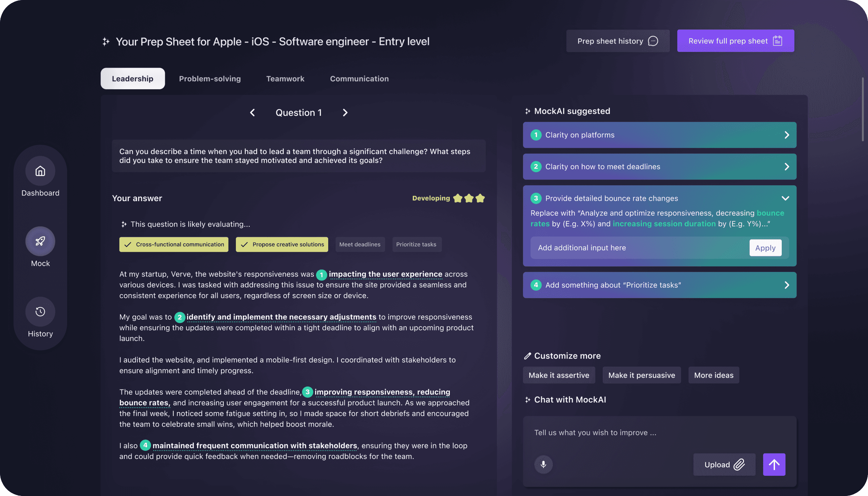Open the Dashboard home icon
The width and height of the screenshot is (868, 496).
(x=40, y=171)
